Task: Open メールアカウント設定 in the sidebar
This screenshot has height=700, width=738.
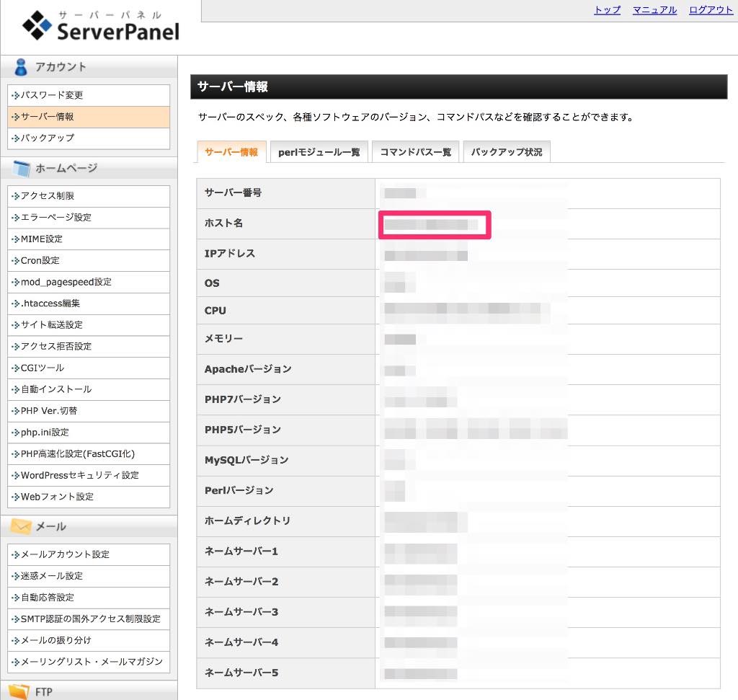Action: coord(65,554)
